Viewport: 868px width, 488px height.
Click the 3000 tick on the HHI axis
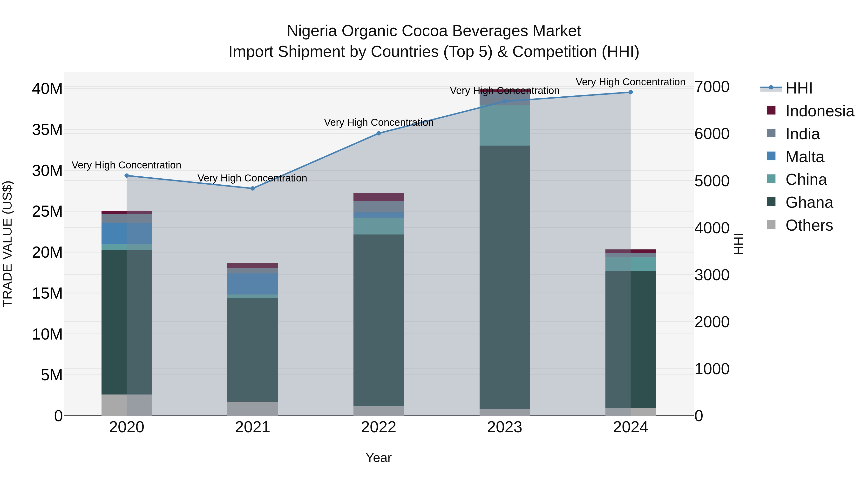pos(712,275)
